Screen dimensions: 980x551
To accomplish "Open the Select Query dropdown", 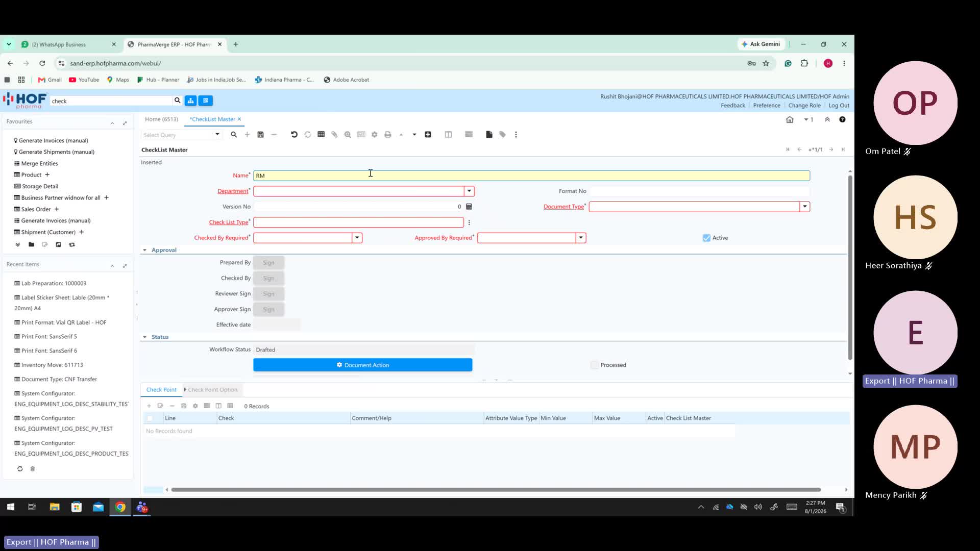I will point(217,135).
